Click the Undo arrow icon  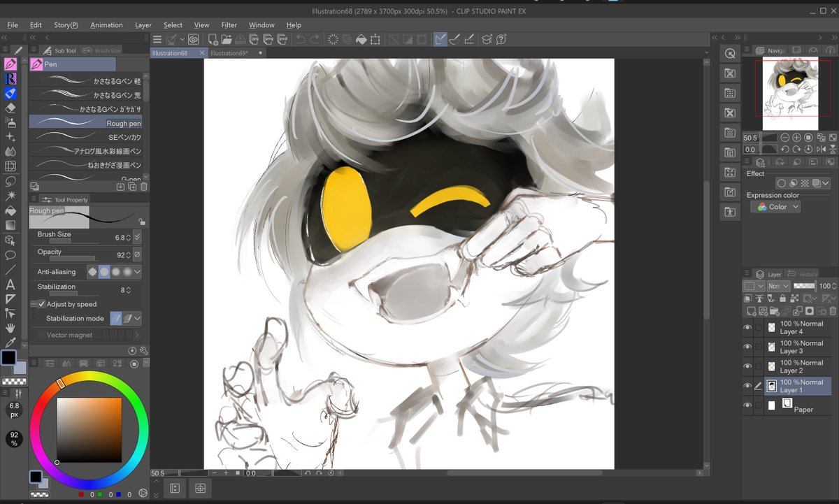tap(301, 40)
